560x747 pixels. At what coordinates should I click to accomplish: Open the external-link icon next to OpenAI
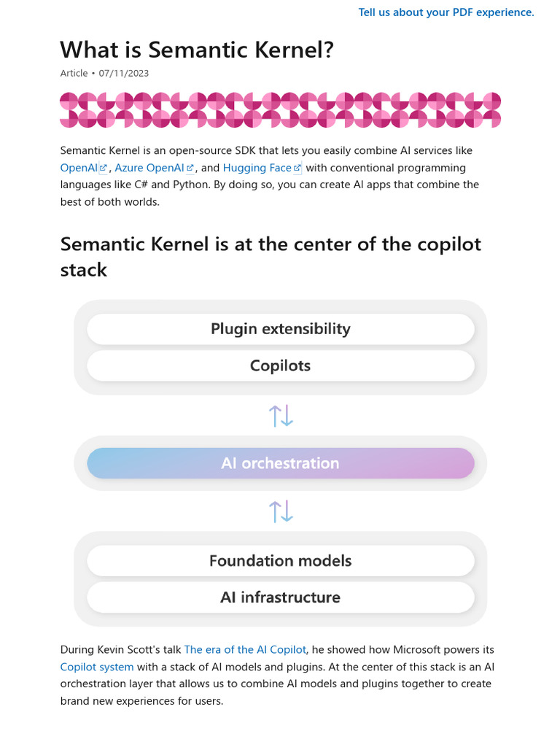point(103,169)
